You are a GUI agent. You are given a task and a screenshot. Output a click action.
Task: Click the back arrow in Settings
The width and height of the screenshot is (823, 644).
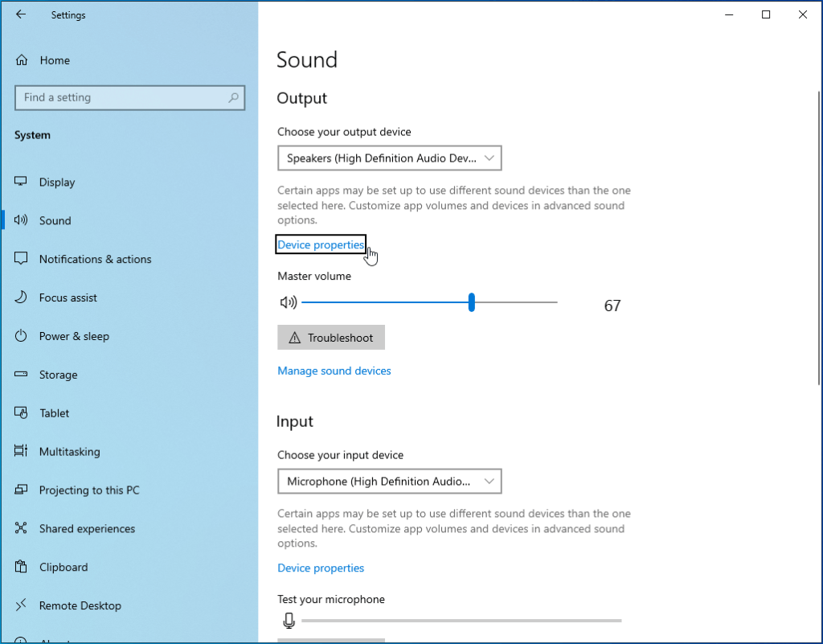point(21,14)
